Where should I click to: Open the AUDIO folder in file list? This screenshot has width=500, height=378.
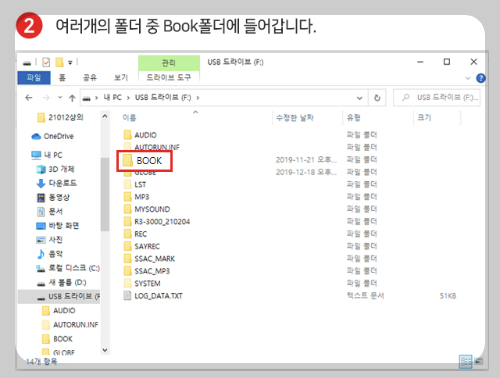point(140,135)
